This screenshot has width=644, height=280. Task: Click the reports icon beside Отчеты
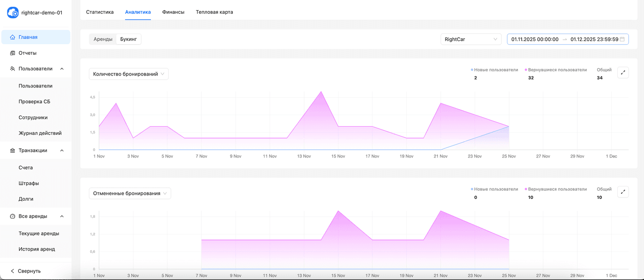(12, 53)
